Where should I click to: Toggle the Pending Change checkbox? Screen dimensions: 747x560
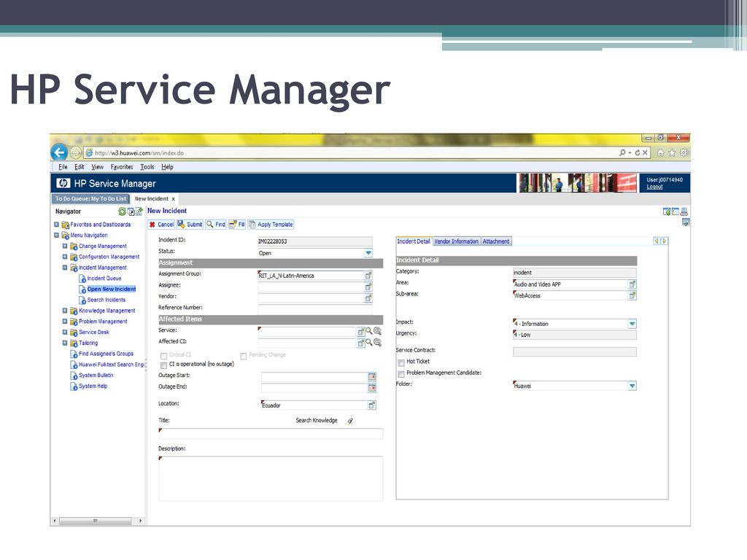[x=244, y=356]
